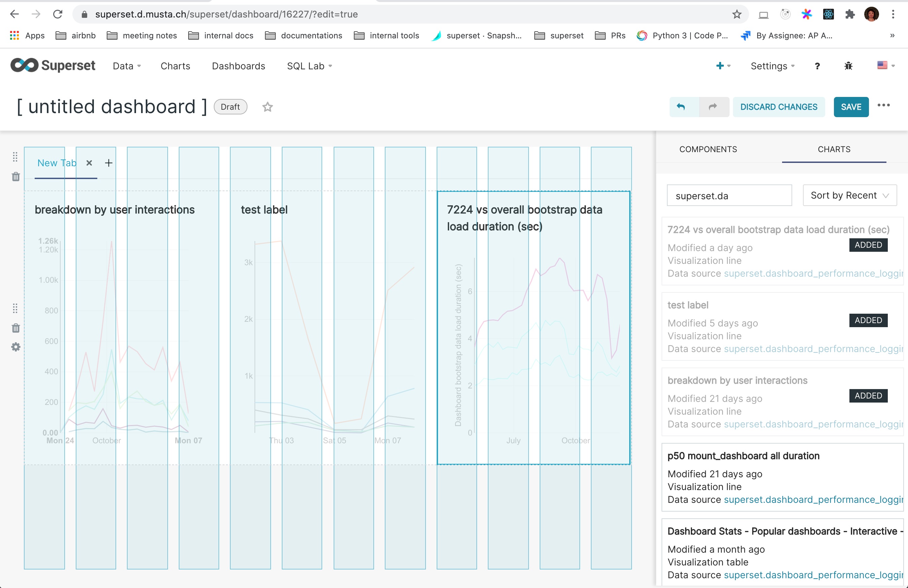Delete tabs component with top trash icon
908x588 pixels.
point(15,177)
